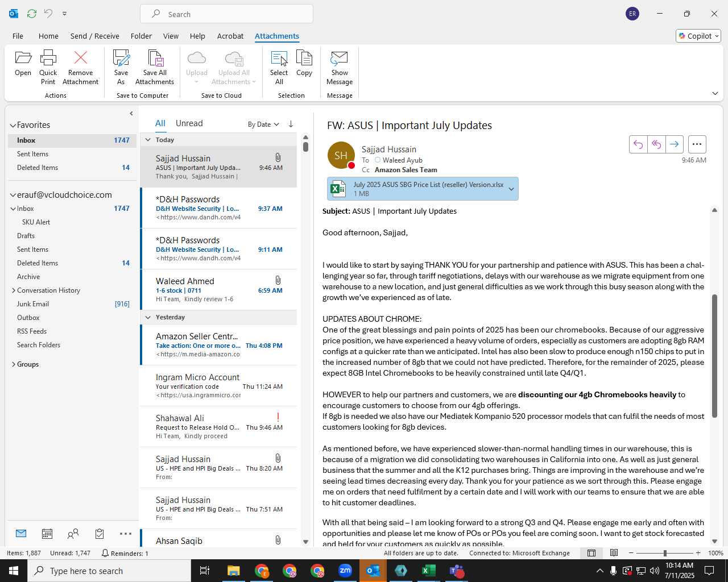Open the Folder ribbon tab
728x582 pixels.
click(x=141, y=36)
